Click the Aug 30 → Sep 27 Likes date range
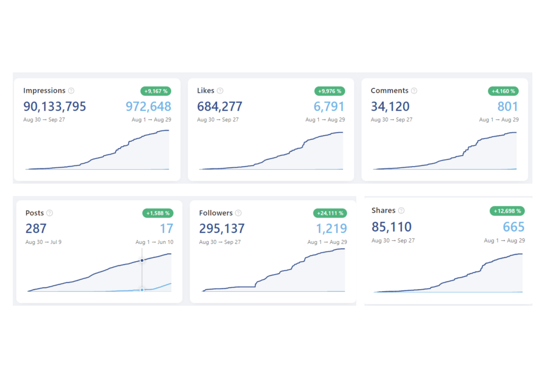Screen dimensions: 539x392 point(218,120)
